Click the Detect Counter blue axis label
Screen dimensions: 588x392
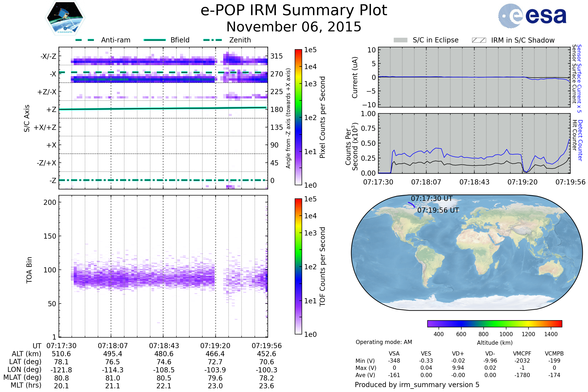[580, 140]
